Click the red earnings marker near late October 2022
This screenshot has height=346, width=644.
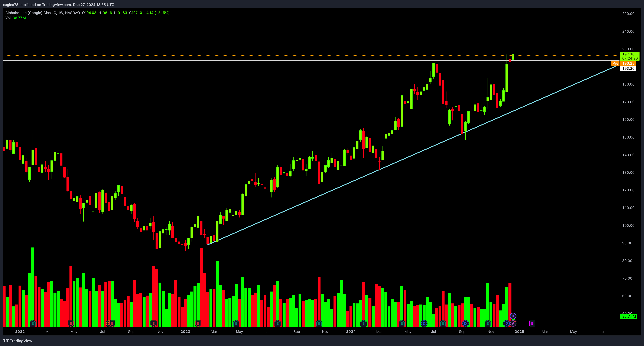tap(153, 323)
